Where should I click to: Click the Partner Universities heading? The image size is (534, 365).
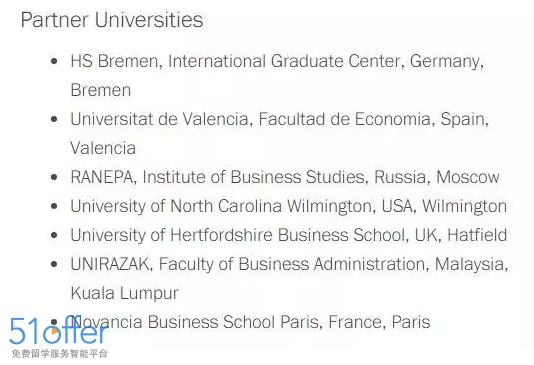pyautogui.click(x=112, y=20)
